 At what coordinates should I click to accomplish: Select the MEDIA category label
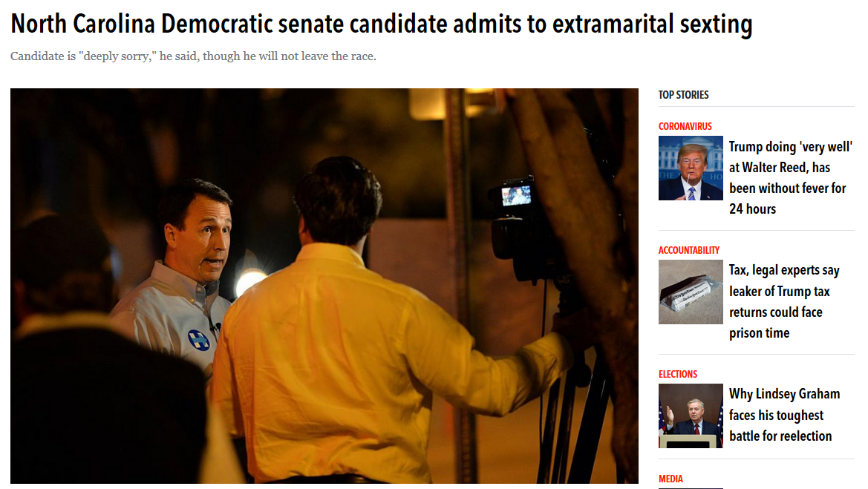point(670,479)
